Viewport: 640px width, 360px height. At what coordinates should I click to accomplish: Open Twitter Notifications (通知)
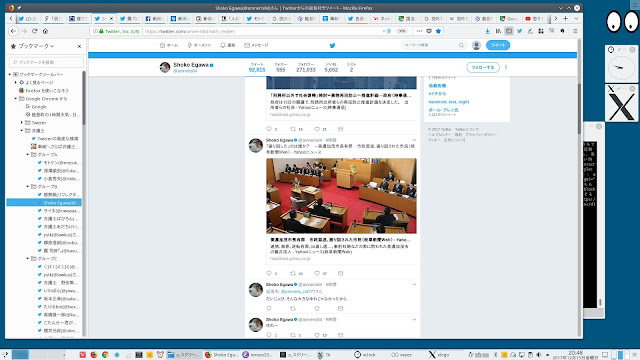228,45
